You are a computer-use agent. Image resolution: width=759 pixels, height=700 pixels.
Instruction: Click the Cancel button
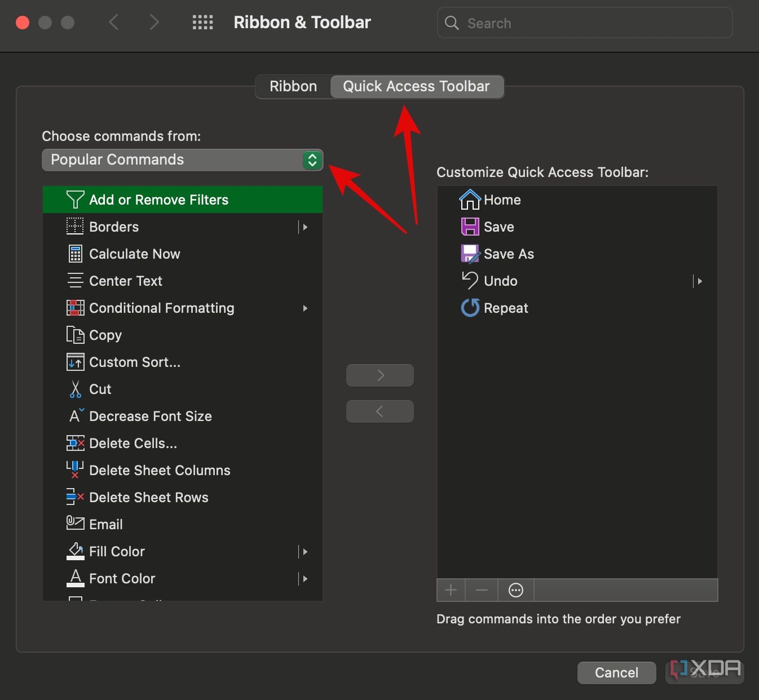point(616,672)
